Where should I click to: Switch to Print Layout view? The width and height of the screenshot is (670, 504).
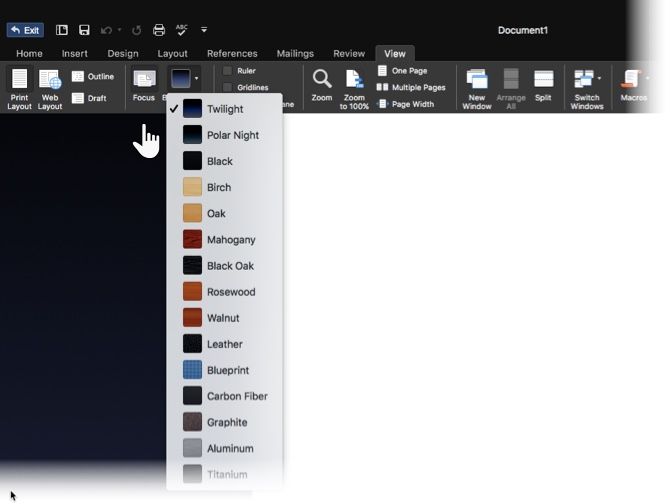pos(19,89)
